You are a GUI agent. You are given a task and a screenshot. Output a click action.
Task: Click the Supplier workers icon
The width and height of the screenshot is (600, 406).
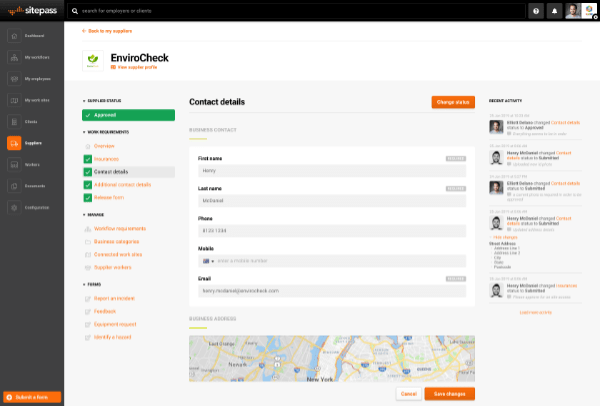[x=88, y=268]
